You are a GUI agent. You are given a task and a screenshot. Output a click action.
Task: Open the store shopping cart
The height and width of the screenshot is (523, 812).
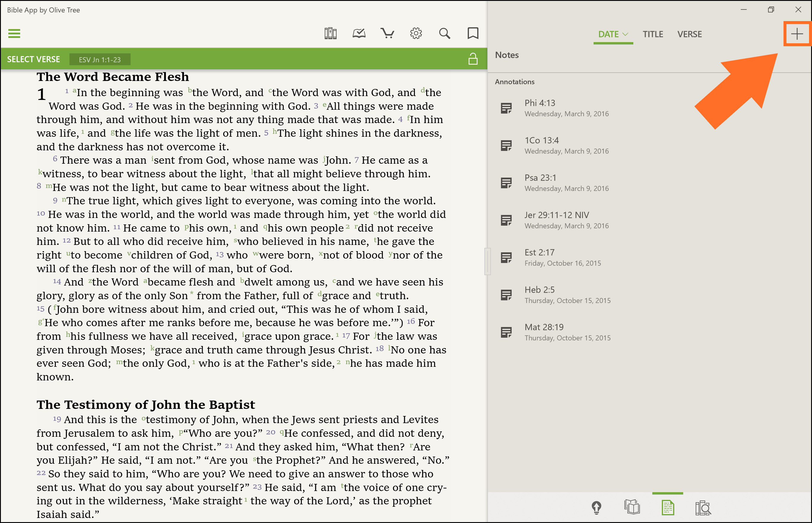pos(387,34)
